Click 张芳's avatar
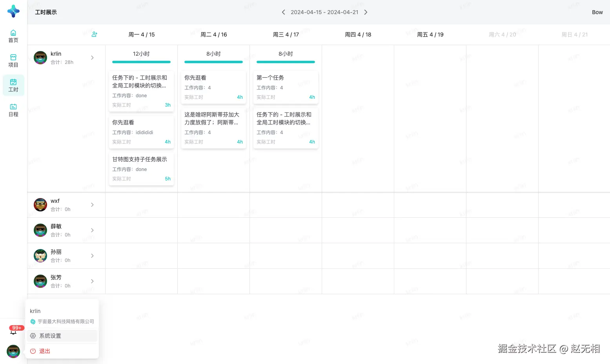 coord(40,281)
